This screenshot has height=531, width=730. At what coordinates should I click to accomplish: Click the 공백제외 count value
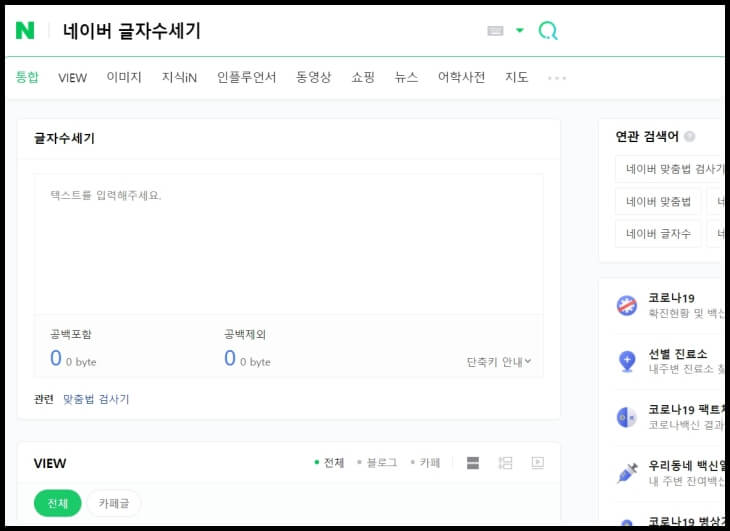230,358
